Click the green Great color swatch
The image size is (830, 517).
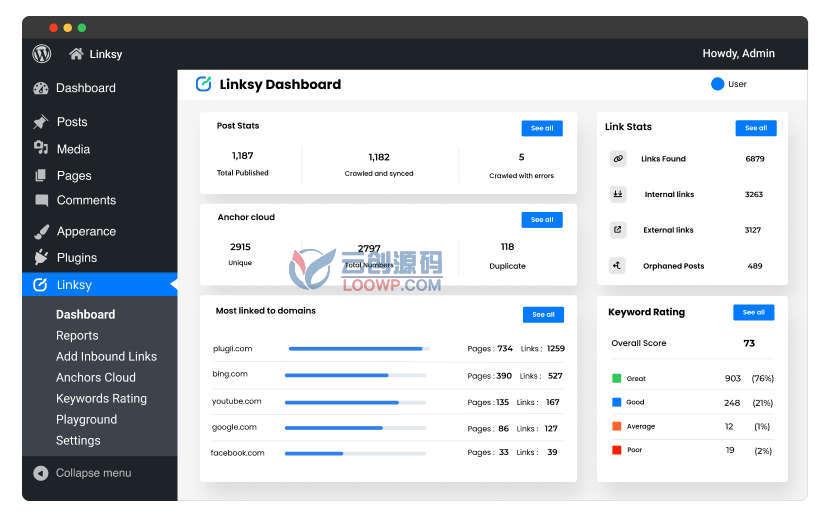(616, 378)
